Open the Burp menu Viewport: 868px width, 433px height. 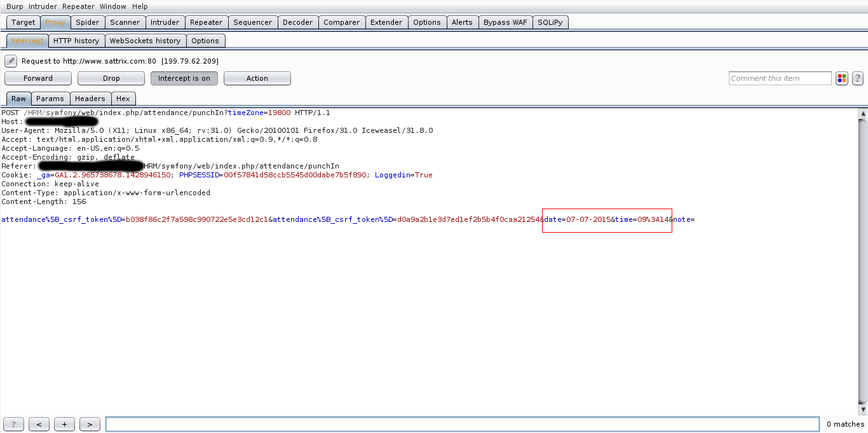coord(15,6)
